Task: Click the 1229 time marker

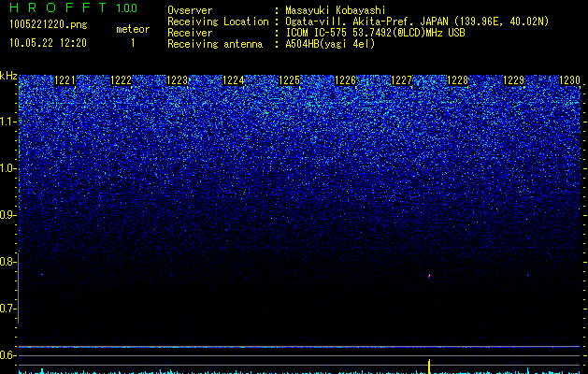Action: [513, 80]
